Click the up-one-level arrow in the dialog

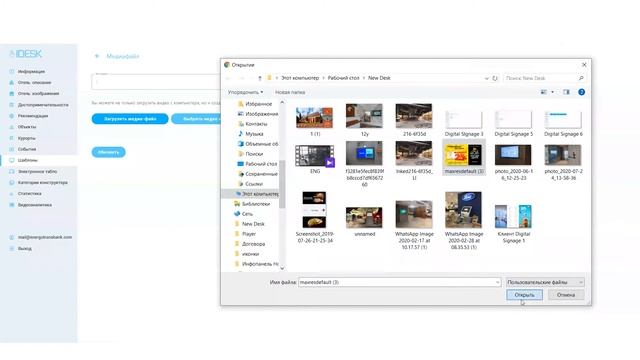coord(260,78)
